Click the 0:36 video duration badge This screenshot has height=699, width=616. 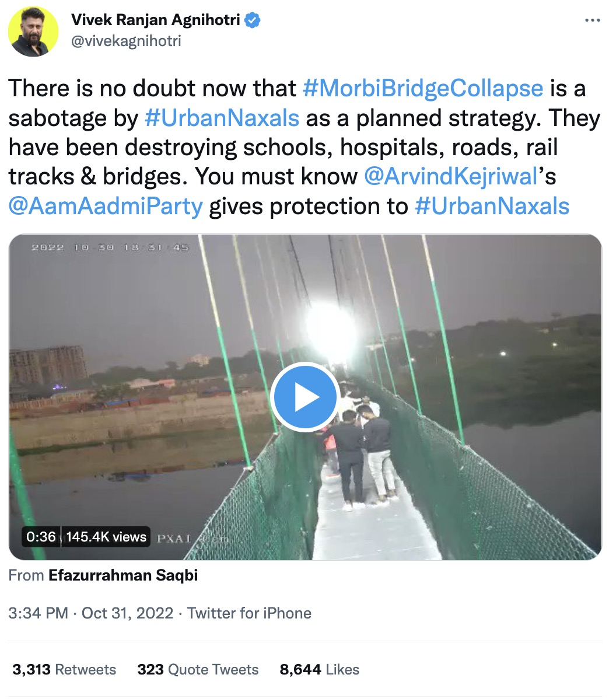tap(41, 537)
